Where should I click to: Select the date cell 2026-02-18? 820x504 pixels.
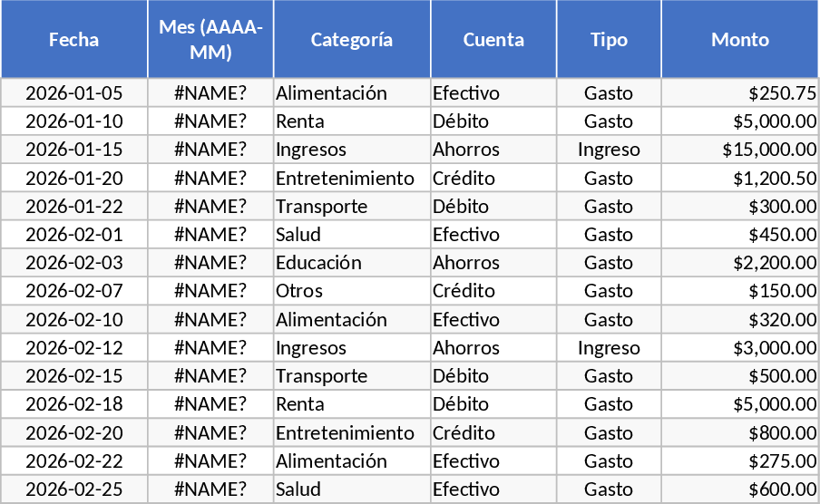coord(74,404)
